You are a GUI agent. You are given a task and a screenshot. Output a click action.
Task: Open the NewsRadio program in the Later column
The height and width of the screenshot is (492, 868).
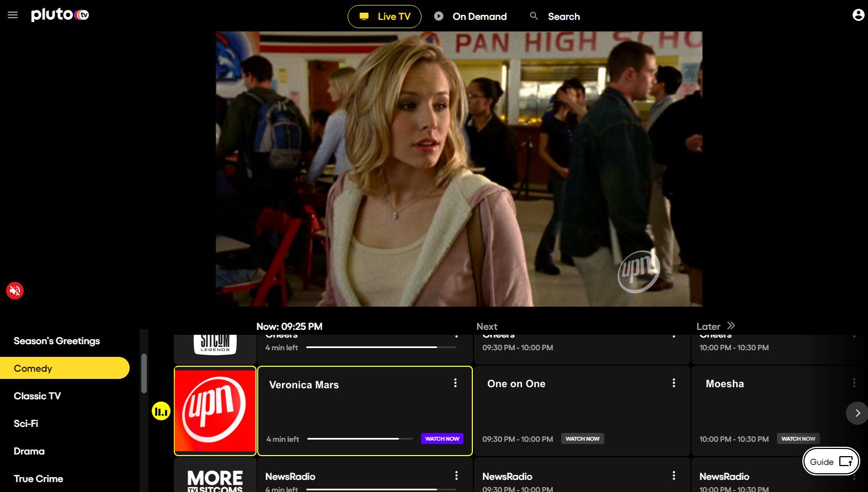point(724,477)
